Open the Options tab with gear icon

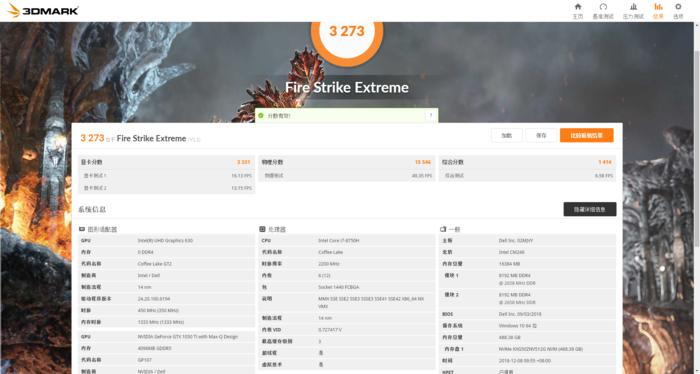[678, 11]
